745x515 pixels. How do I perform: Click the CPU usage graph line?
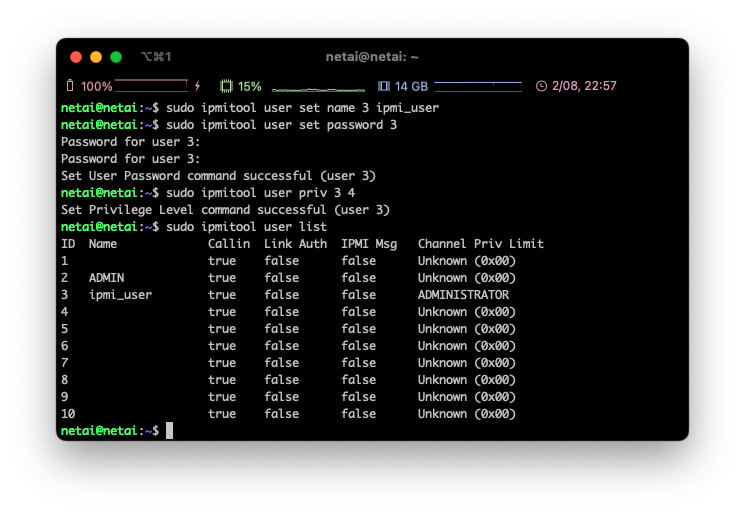(x=318, y=89)
